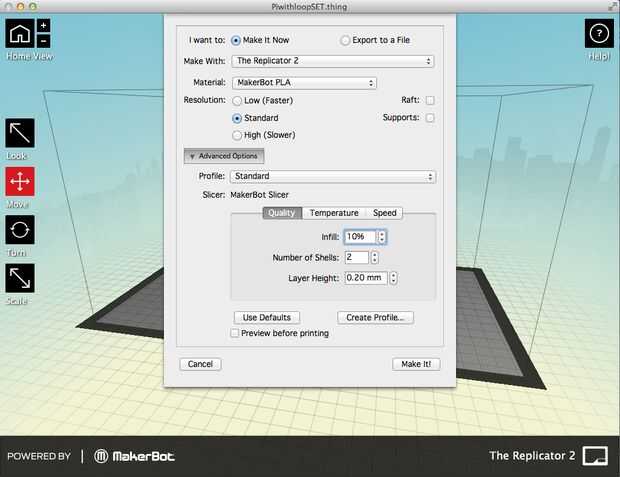This screenshot has height=477, width=620.
Task: Click the MakerBot Slicer text
Action: coord(259,195)
